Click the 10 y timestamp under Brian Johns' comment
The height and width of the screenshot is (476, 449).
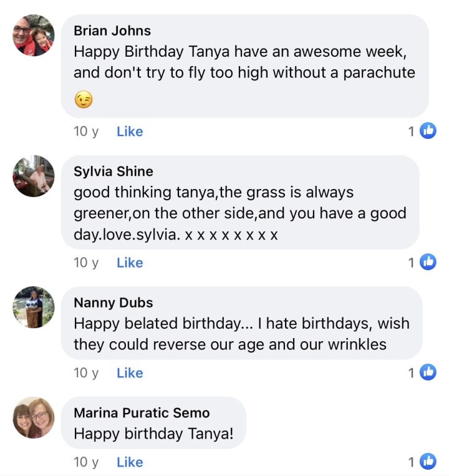[x=86, y=132]
